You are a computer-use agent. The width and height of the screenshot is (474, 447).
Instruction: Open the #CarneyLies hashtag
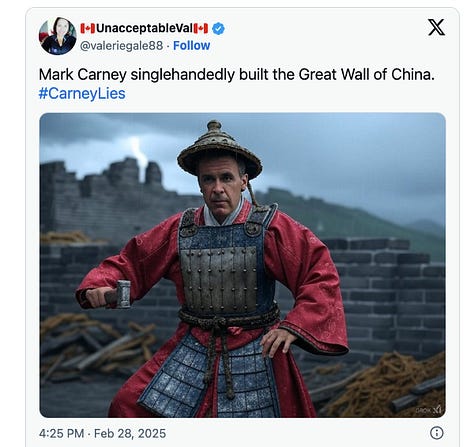[x=82, y=94]
